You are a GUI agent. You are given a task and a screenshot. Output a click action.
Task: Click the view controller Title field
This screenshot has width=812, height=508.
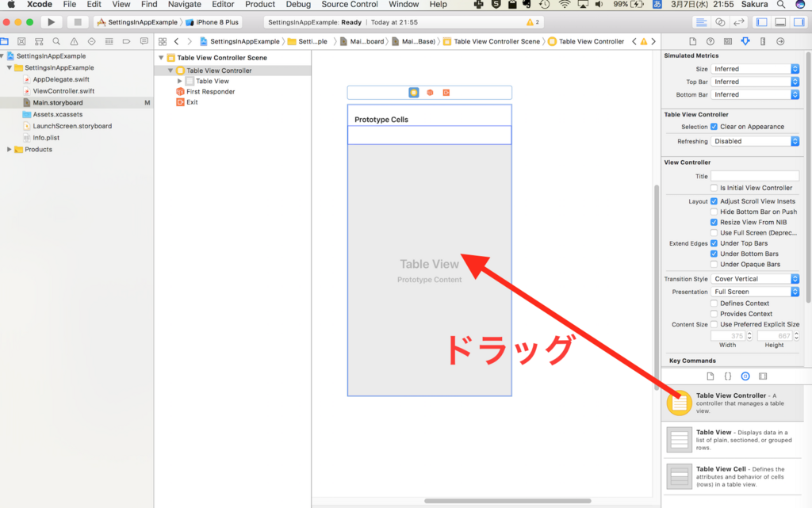coord(755,177)
